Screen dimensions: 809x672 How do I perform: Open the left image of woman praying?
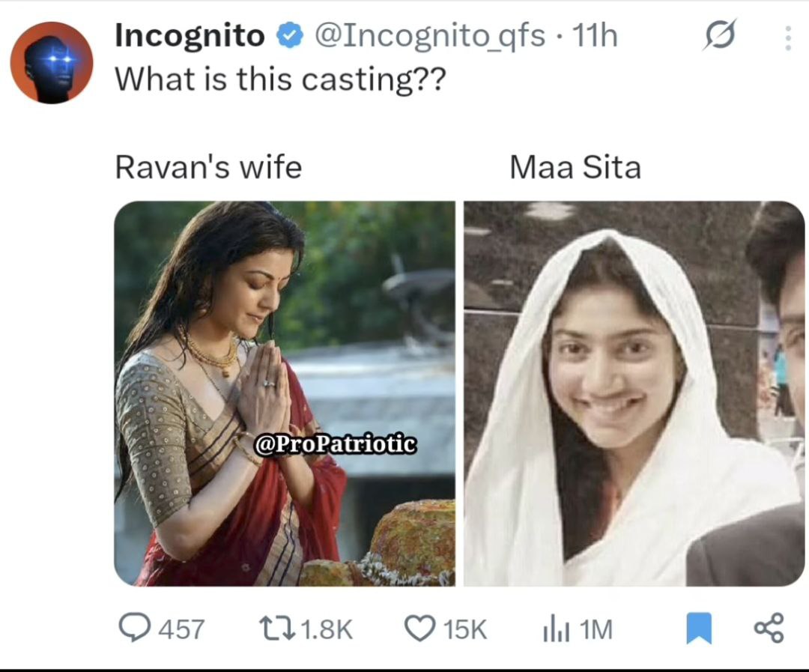pos(285,393)
